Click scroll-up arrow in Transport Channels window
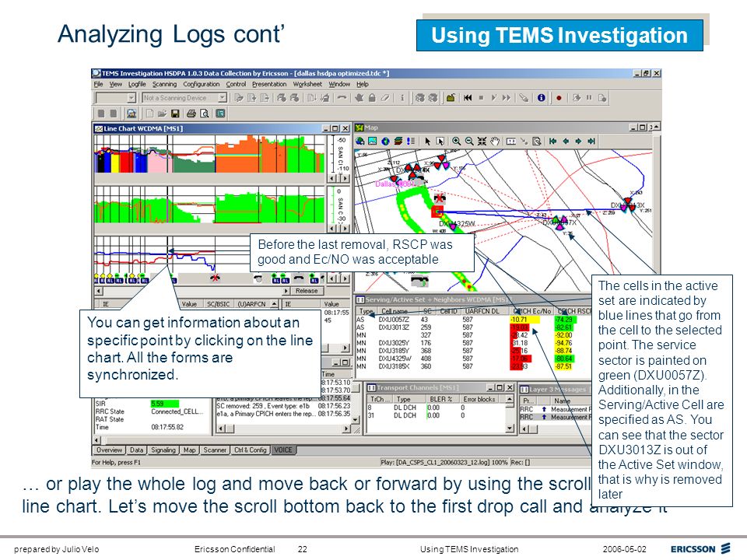 pos(510,399)
